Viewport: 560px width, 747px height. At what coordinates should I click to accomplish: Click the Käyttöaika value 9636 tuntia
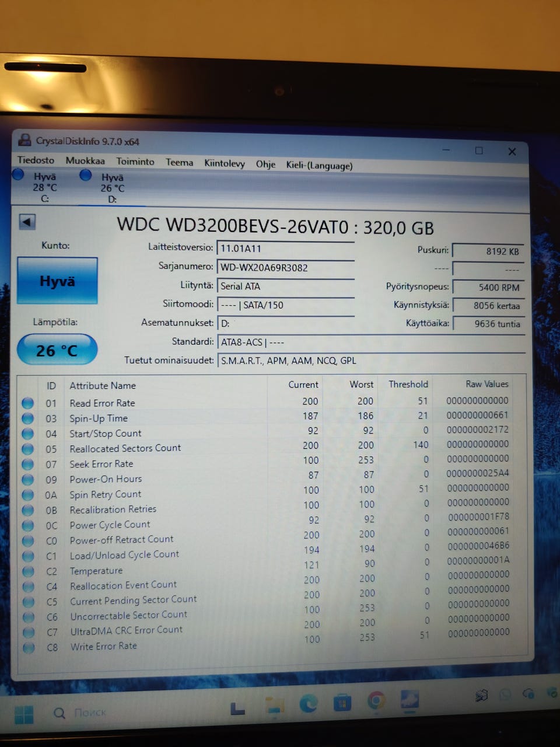489,324
